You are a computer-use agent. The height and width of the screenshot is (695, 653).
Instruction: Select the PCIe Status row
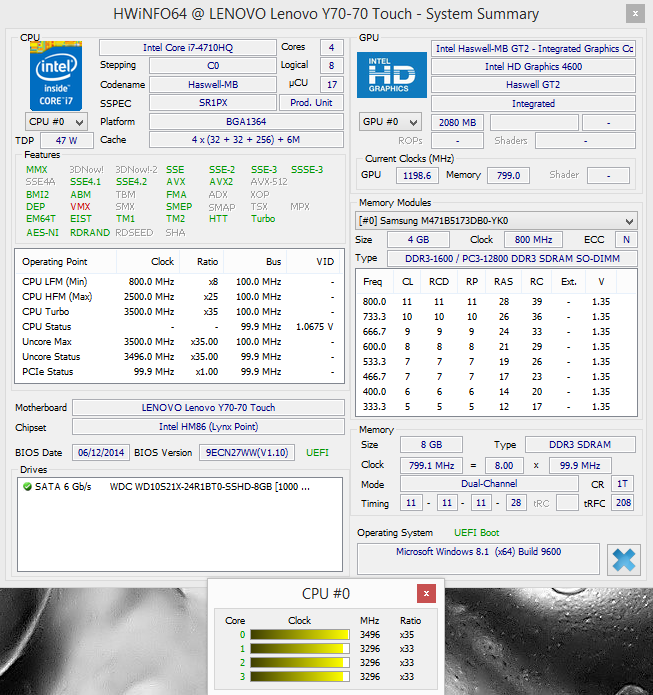pyautogui.click(x=179, y=371)
